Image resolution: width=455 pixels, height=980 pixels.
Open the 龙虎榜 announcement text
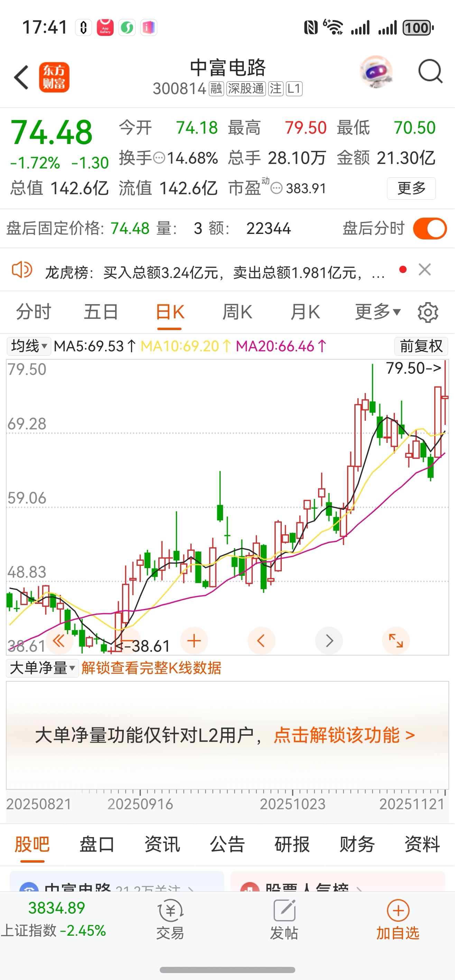coord(215,272)
